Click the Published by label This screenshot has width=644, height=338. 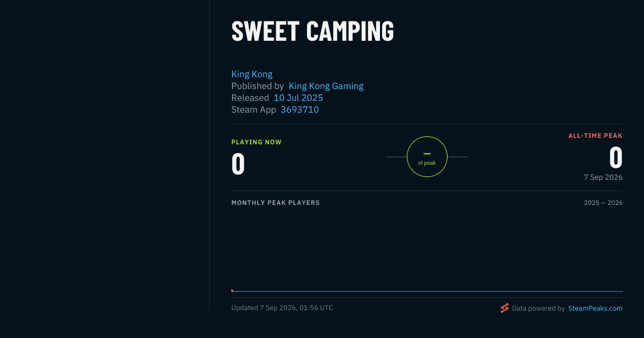click(258, 86)
